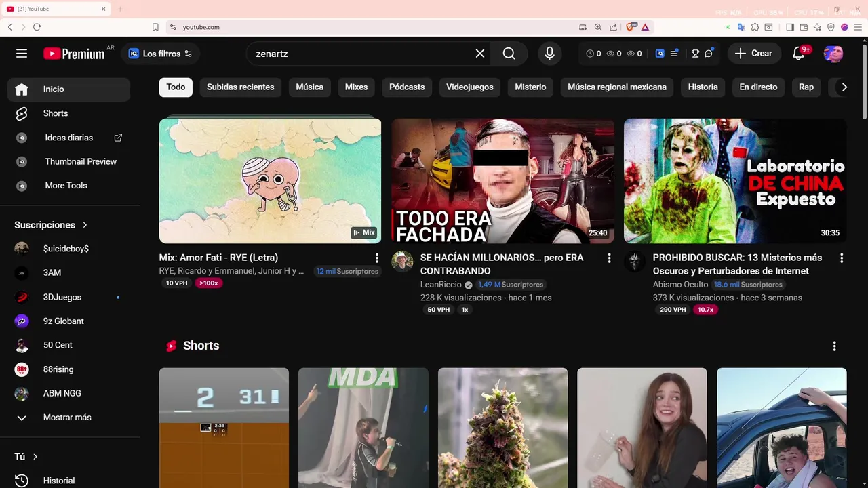868x488 pixels.
Task: Open the cannabis bud Short thumbnail
Action: [x=502, y=428]
